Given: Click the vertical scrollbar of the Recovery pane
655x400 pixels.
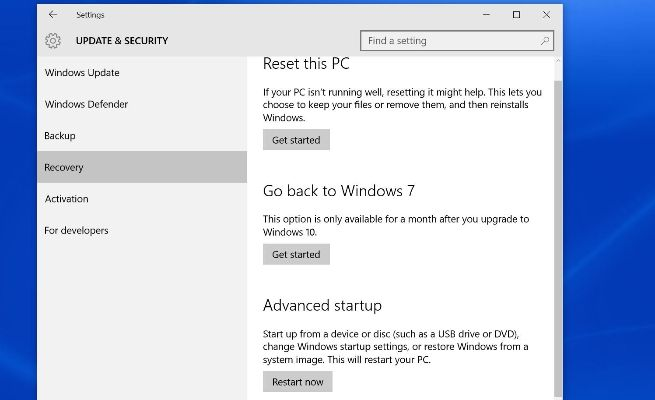Looking at the screenshot, I should coord(557,230).
